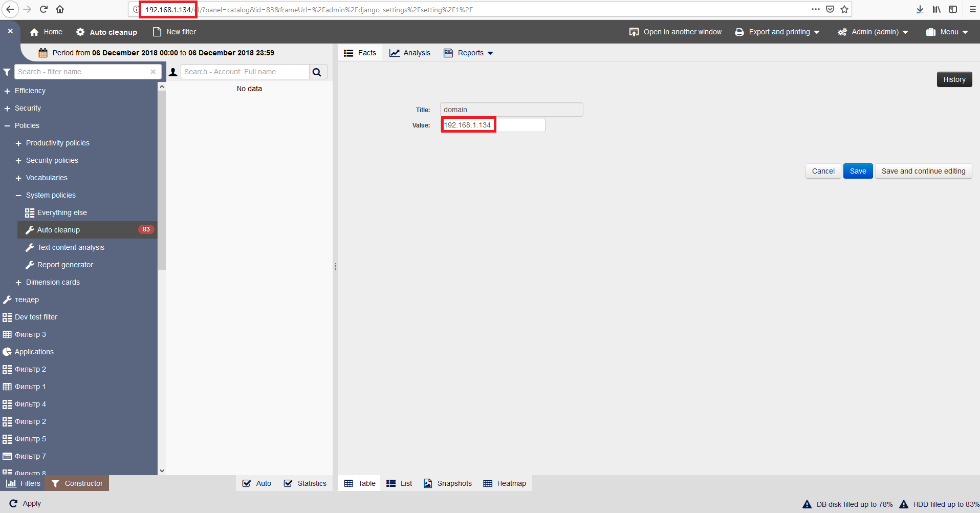Image resolution: width=980 pixels, height=513 pixels.
Task: Toggle the Statistics checkbox
Action: click(288, 483)
